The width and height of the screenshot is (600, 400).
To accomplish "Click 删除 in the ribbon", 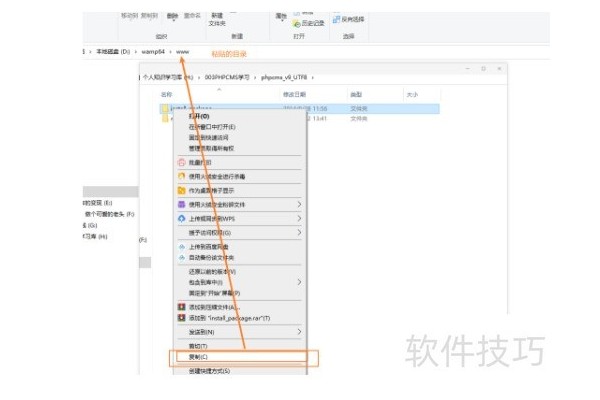I will (x=173, y=16).
